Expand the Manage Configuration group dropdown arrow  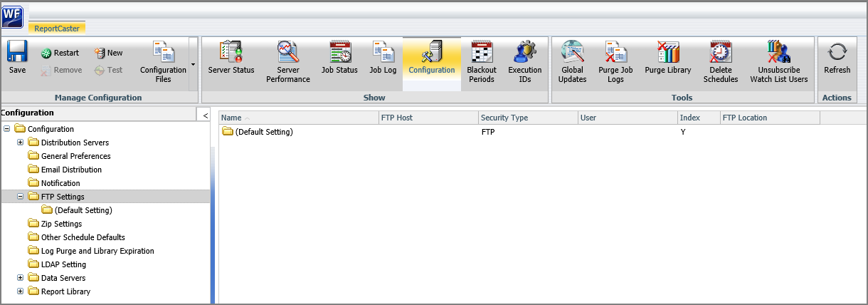194,64
